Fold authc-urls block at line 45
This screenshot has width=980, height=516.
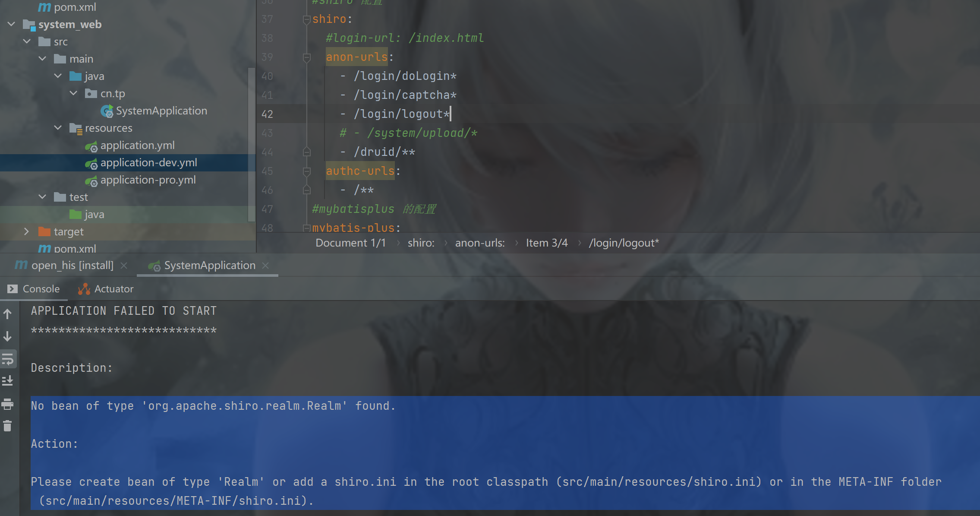click(x=307, y=171)
